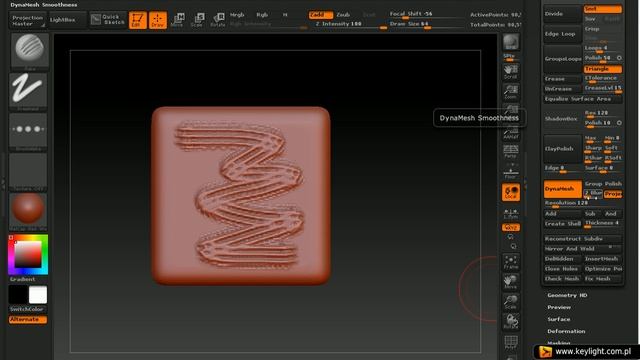Click the AAHalf icon
Viewport: 640px width, 360px height.
(x=511, y=133)
